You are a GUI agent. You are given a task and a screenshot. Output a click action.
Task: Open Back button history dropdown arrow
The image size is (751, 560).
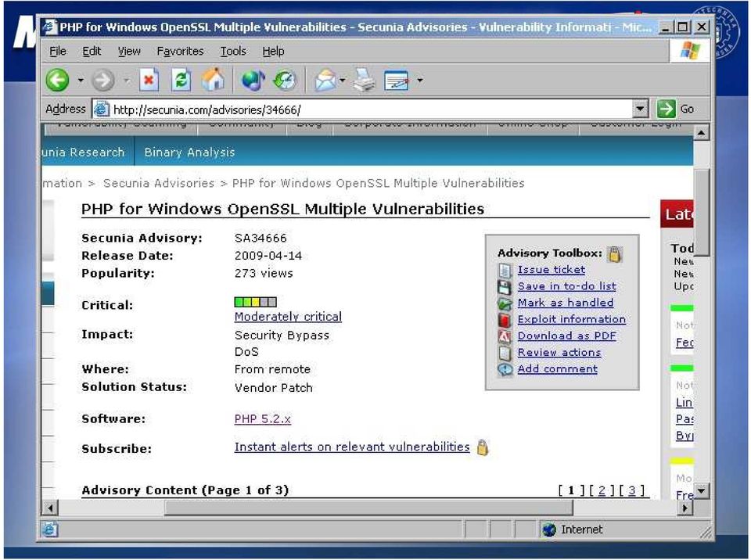pos(81,81)
